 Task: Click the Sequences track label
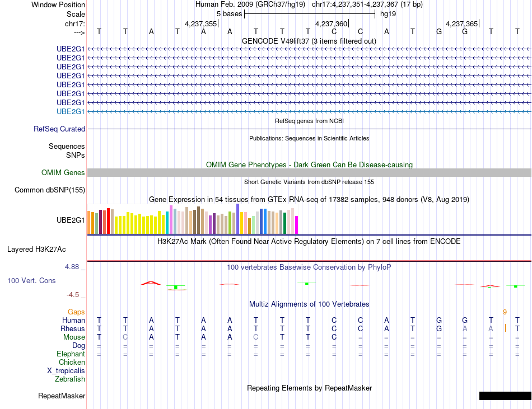tap(67, 147)
